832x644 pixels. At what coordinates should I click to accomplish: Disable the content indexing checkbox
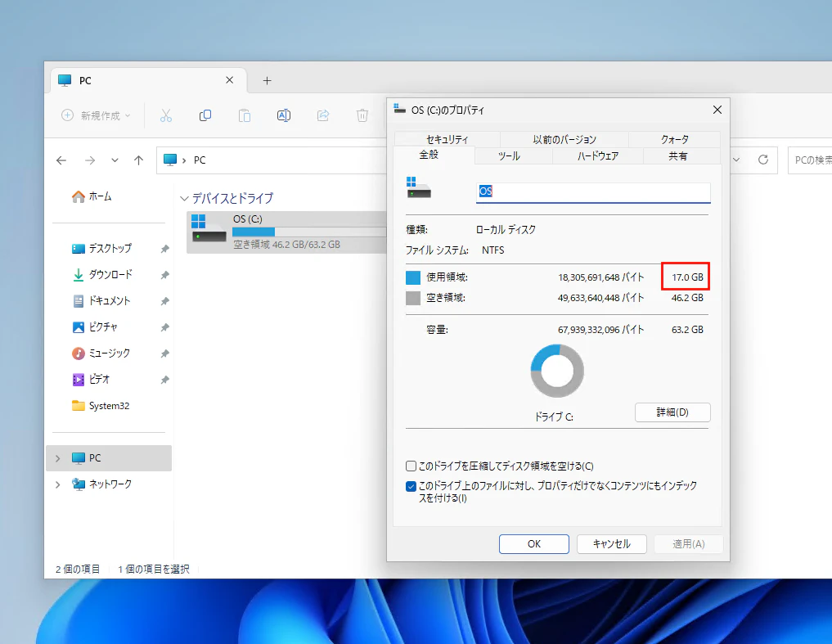coord(411,486)
